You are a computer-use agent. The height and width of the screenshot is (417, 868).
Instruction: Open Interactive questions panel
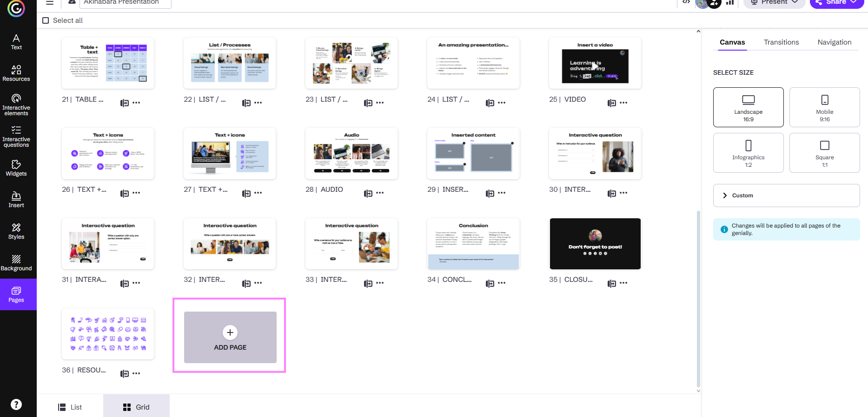16,137
